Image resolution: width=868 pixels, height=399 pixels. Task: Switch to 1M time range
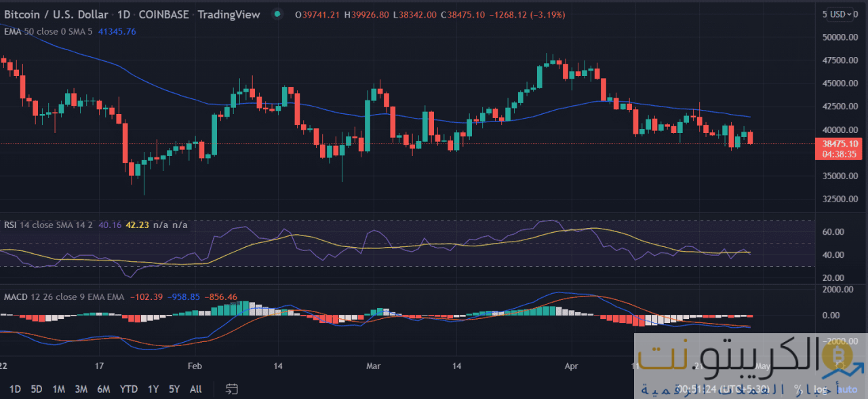pyautogui.click(x=59, y=389)
